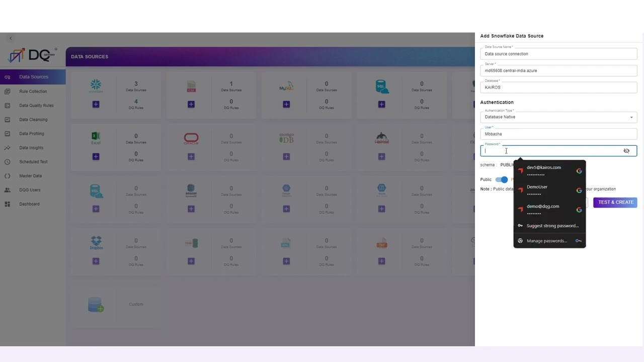The width and height of the screenshot is (644, 362).
Task: Open Data Profiling in the sidebar
Action: pos(33,134)
